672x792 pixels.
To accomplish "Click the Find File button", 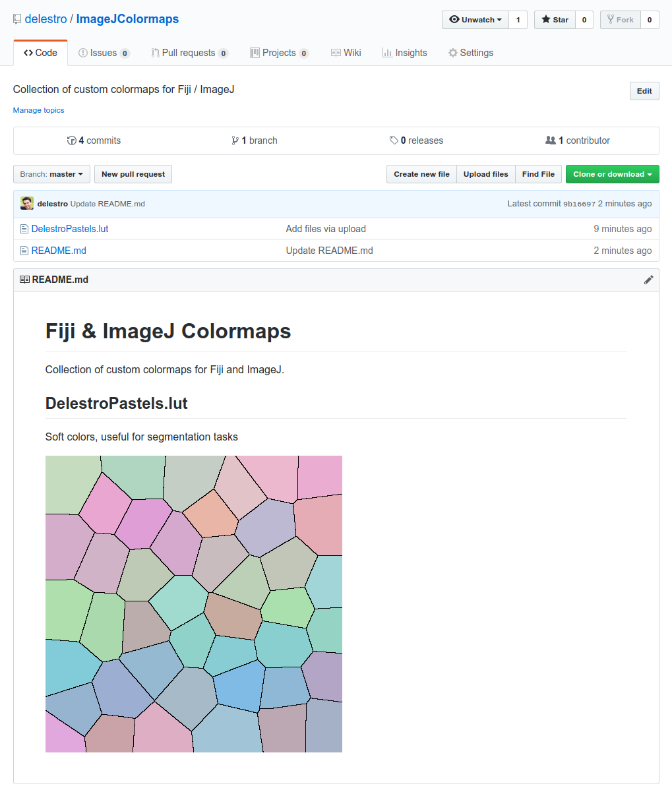I will click(538, 174).
